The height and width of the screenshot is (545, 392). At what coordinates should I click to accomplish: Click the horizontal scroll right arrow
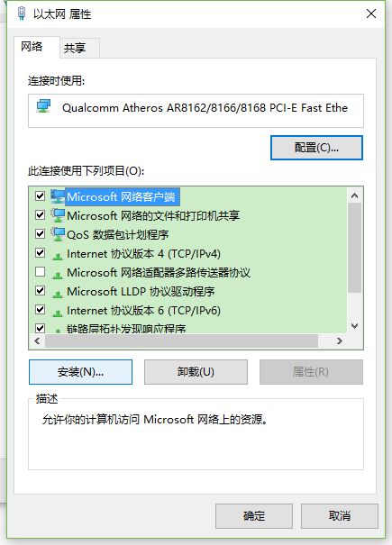point(340,341)
